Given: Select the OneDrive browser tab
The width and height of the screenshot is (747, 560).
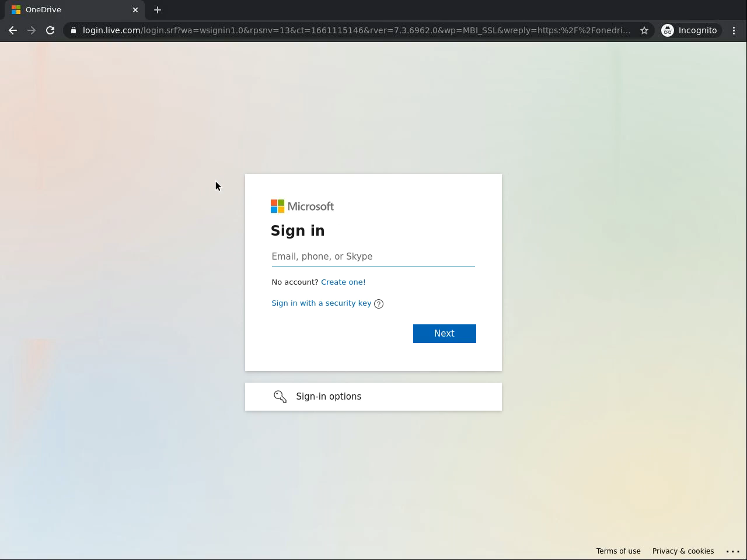Looking at the screenshot, I should coord(75,10).
